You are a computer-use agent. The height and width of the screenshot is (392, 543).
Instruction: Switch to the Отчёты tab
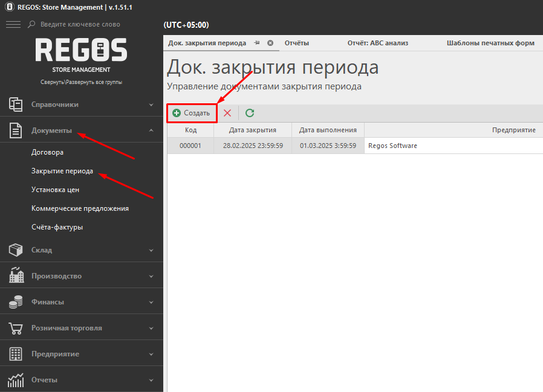click(x=297, y=43)
